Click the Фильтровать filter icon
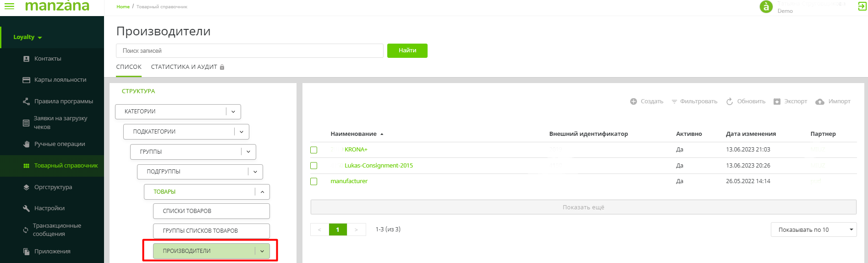868x263 pixels. pos(674,101)
